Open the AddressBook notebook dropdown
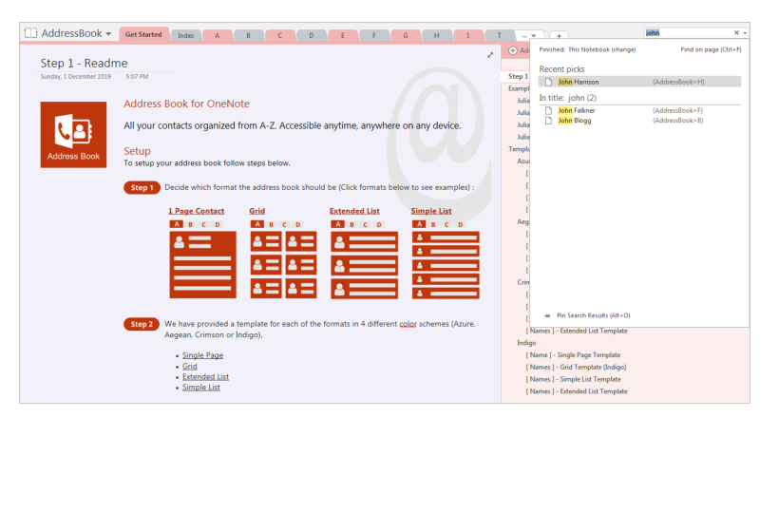779x532 pixels. click(x=108, y=34)
